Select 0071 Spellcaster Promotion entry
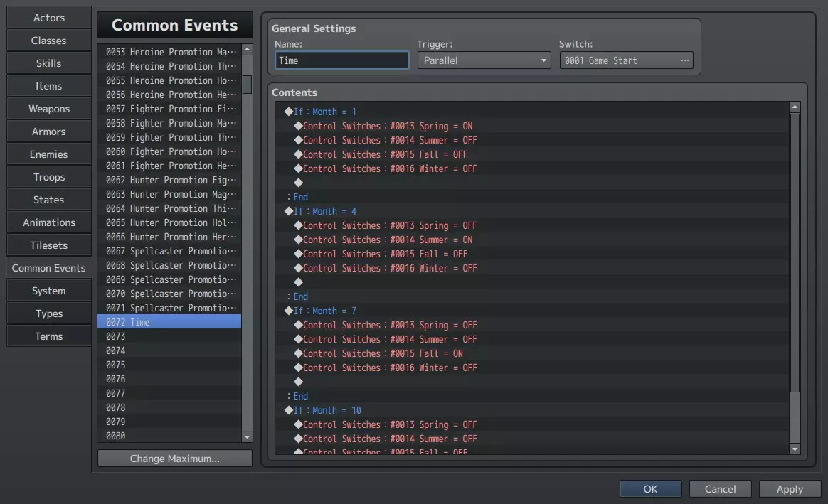The image size is (828, 504). 169,308
